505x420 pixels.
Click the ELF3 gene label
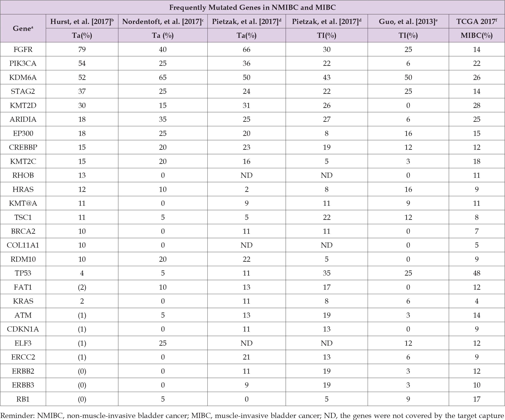click(23, 343)
